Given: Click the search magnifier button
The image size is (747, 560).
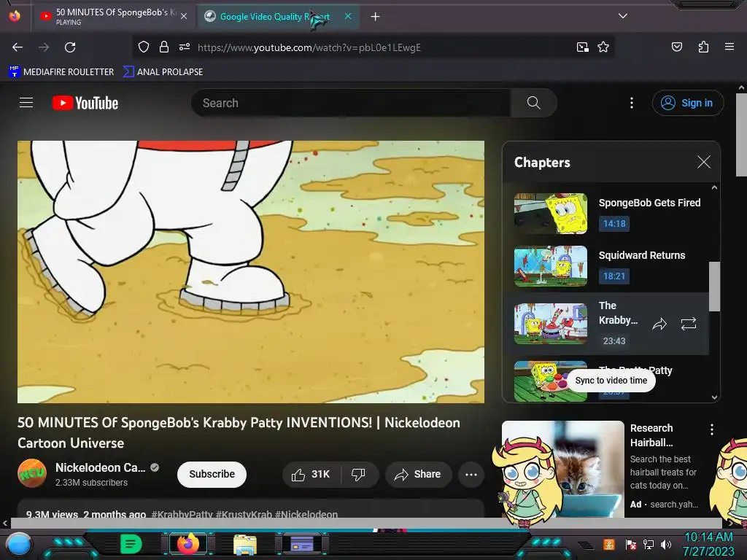Looking at the screenshot, I should pos(533,103).
